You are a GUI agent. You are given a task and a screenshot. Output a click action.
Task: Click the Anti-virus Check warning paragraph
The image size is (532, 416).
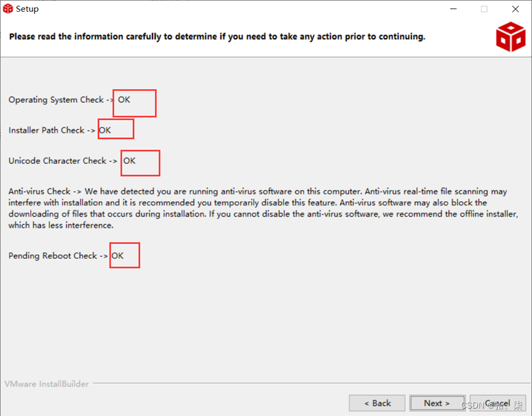click(x=263, y=208)
